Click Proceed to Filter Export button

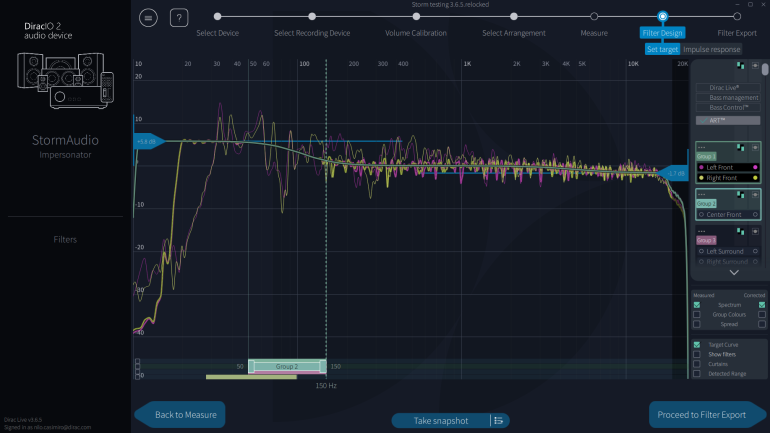704,414
